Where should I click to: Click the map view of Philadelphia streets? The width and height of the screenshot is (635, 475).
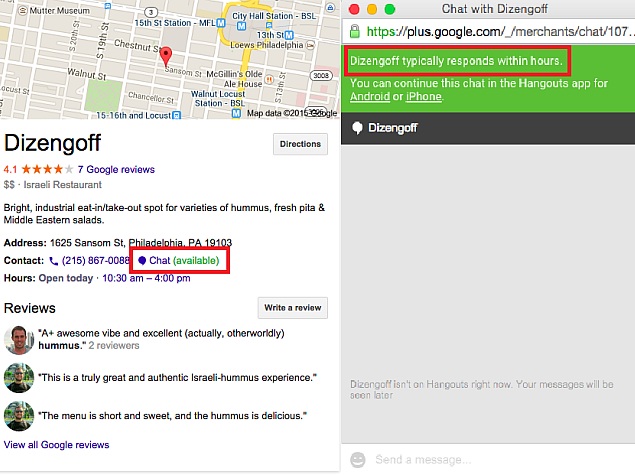pos(170,59)
